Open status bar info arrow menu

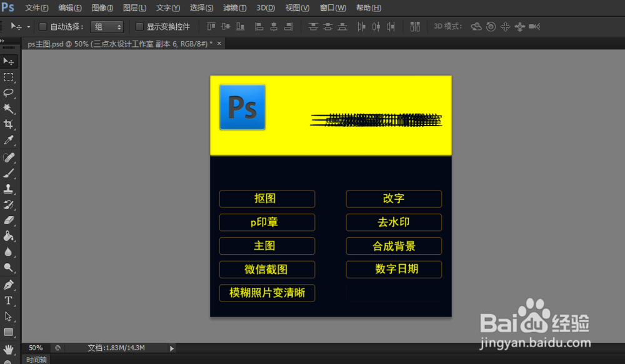pos(172,348)
